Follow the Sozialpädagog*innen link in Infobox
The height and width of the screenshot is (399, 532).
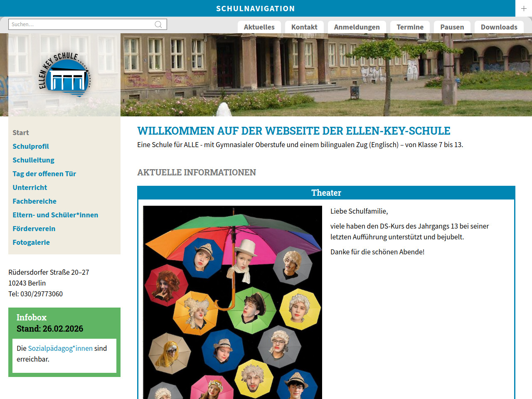tap(60, 348)
